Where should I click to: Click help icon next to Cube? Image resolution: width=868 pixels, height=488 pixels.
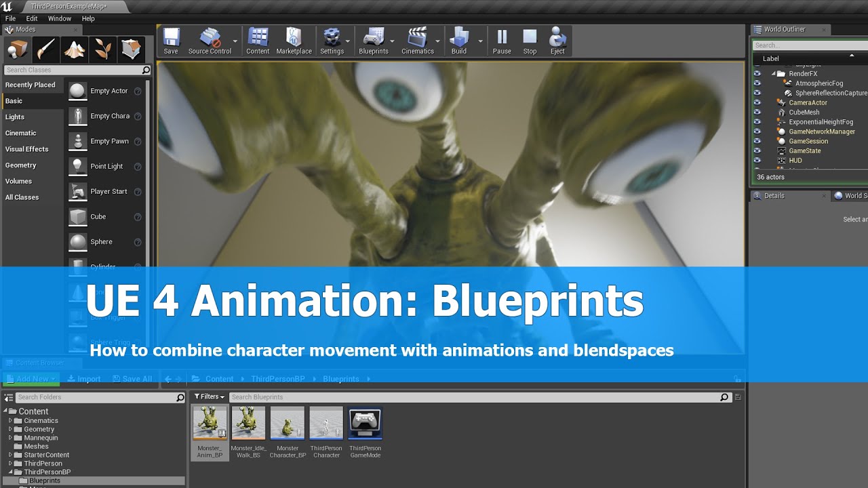(138, 217)
